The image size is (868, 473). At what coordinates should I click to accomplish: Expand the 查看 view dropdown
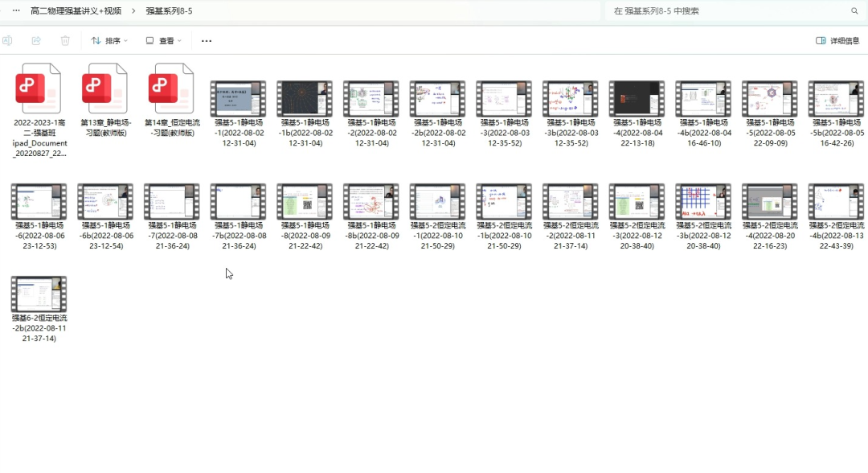click(164, 41)
